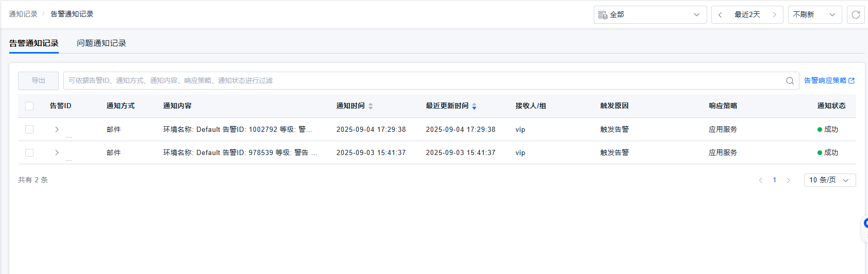Open the 告警响应策略 link

click(x=829, y=81)
